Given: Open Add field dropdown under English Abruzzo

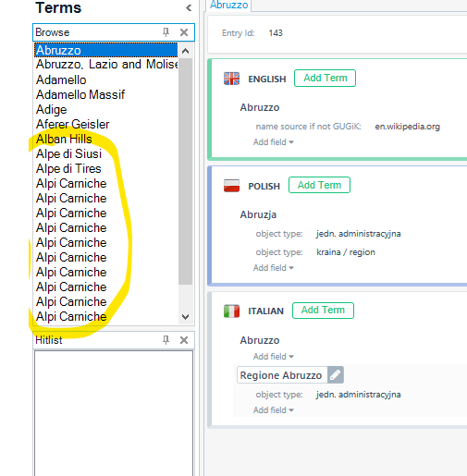Looking at the screenshot, I should (274, 142).
